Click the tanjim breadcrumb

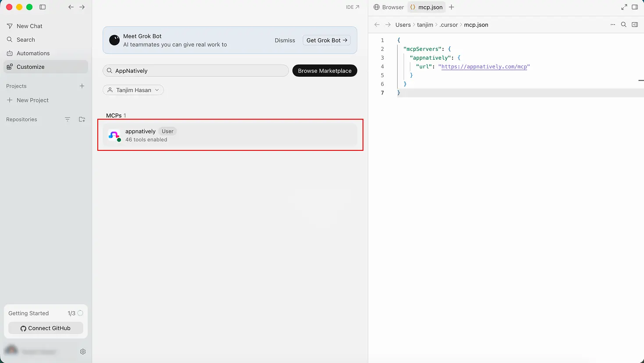tap(425, 25)
